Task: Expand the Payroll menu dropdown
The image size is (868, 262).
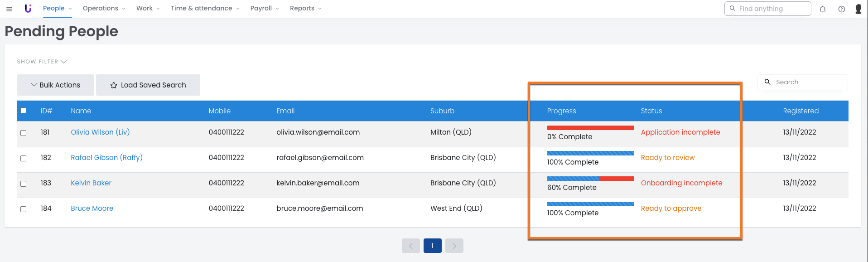Action: [265, 8]
